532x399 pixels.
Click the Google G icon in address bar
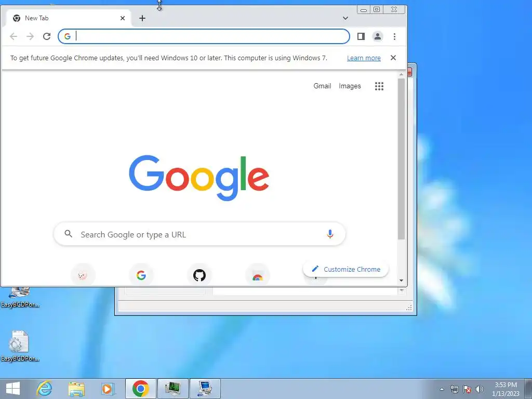(68, 36)
